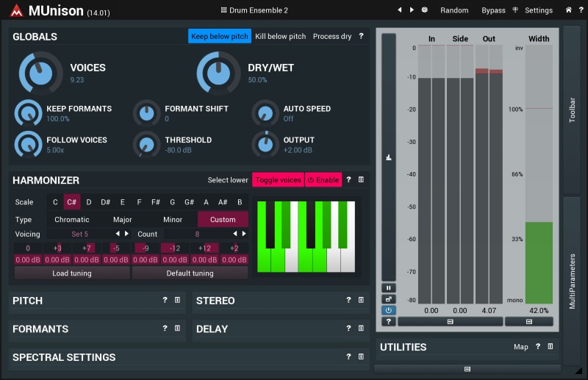Open Spectral Settings help icon
588x380 pixels.
(348, 356)
